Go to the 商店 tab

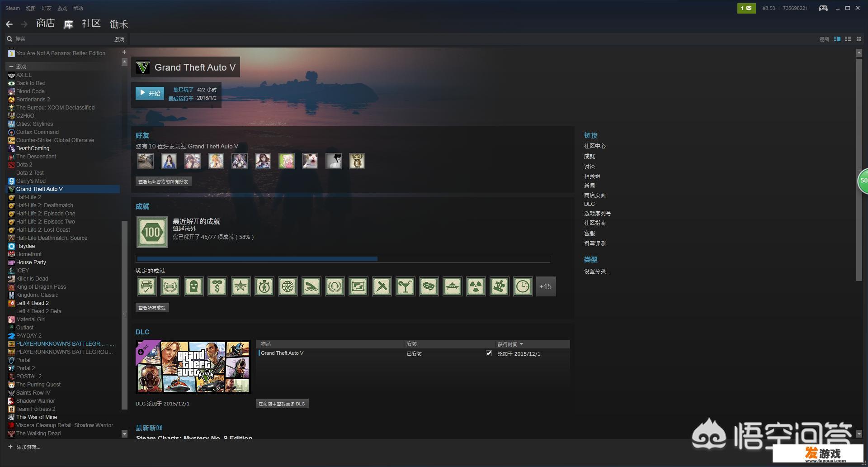(46, 23)
